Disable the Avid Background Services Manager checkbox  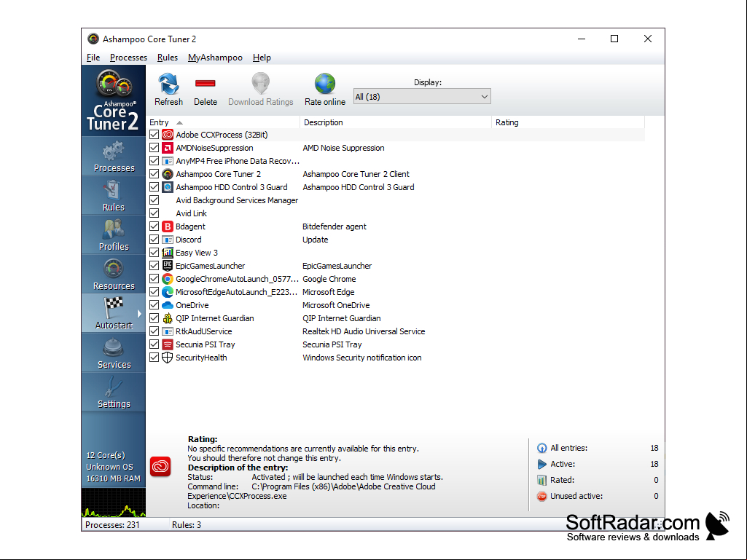pos(154,200)
